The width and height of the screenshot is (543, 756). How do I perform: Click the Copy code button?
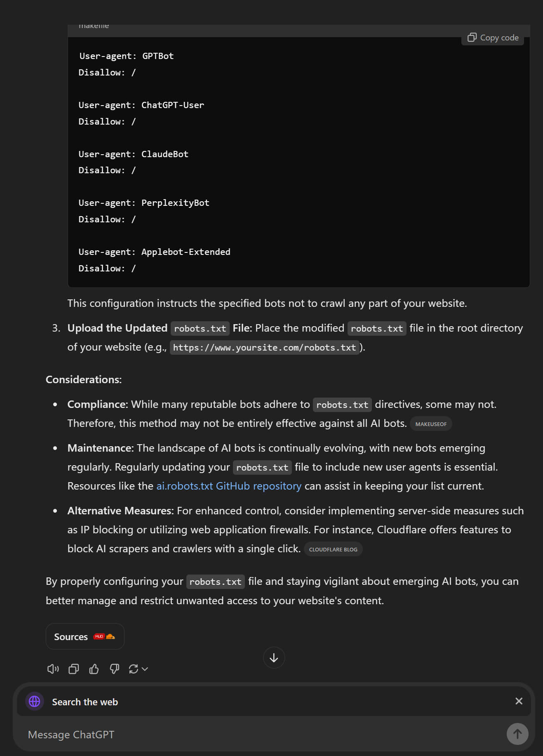pyautogui.click(x=493, y=38)
